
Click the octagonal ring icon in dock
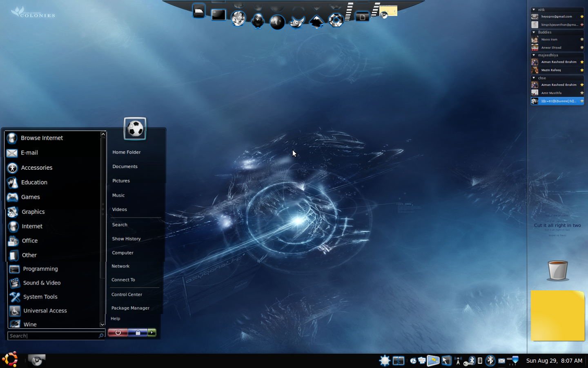pyautogui.click(x=336, y=20)
